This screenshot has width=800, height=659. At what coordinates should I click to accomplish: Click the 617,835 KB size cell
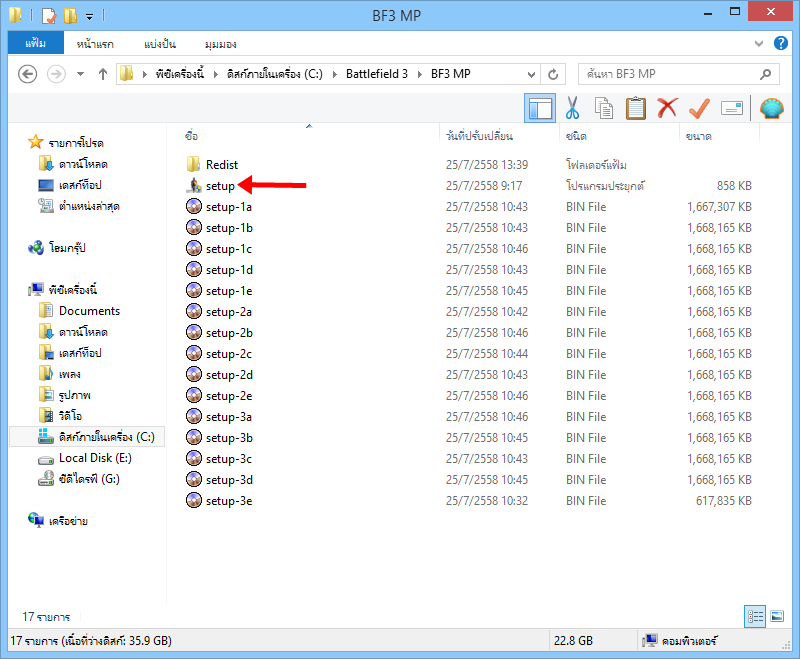(723, 501)
